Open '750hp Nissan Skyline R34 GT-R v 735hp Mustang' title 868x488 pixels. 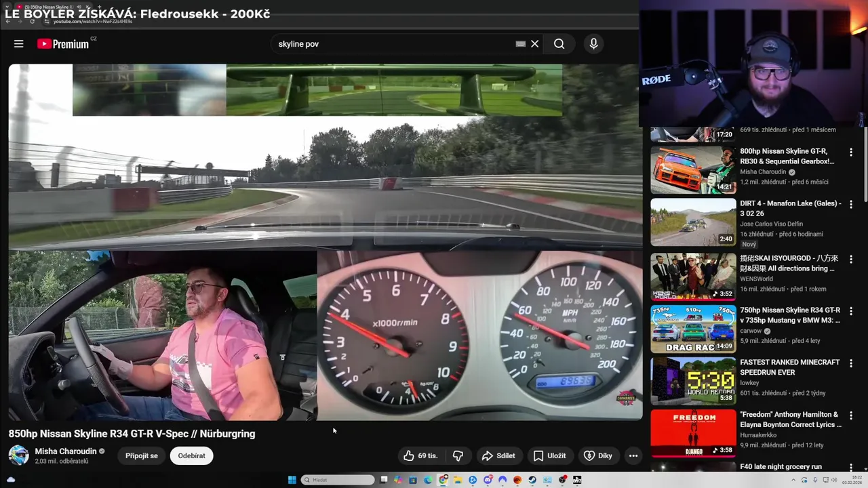[790, 315]
